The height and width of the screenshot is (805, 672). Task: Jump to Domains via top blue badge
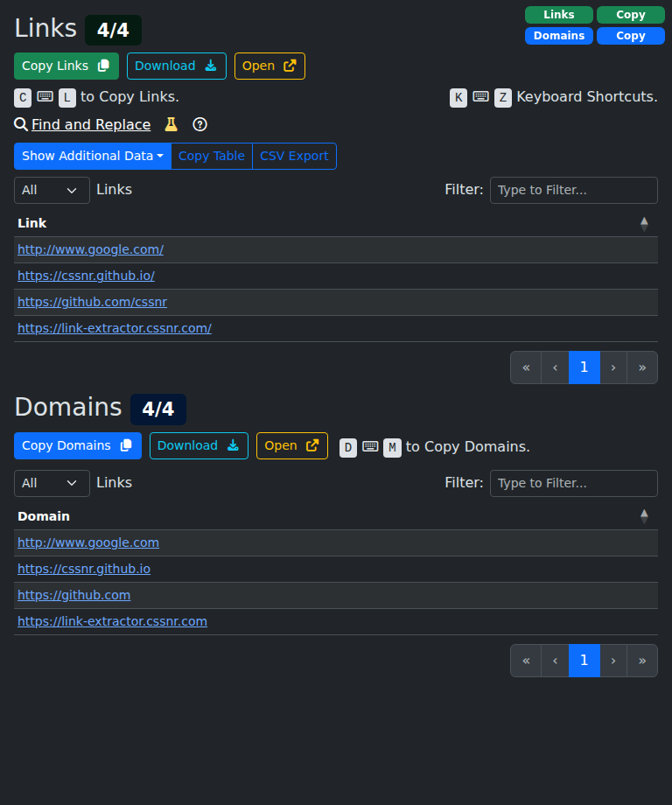point(558,36)
